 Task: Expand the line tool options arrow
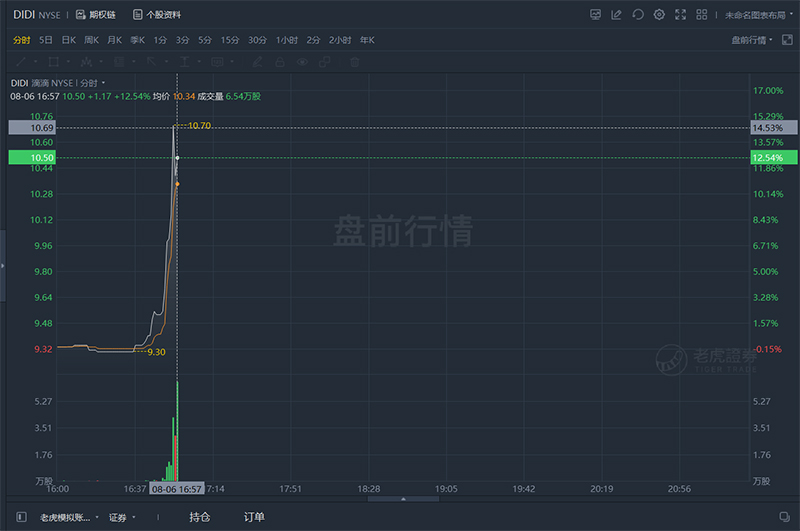(36, 62)
